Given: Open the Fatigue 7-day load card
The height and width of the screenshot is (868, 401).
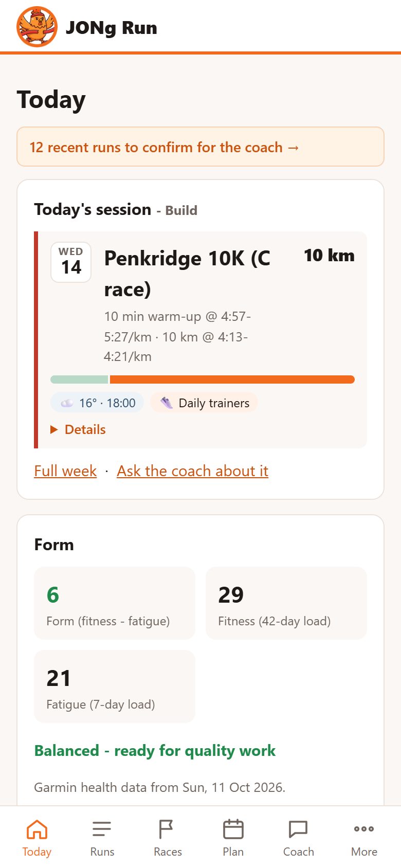Looking at the screenshot, I should 115,686.
